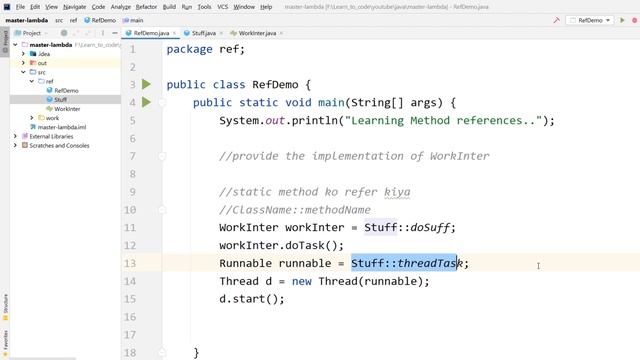Open the Navigate menu
The width and height of the screenshot is (640, 360).
coord(74,7)
